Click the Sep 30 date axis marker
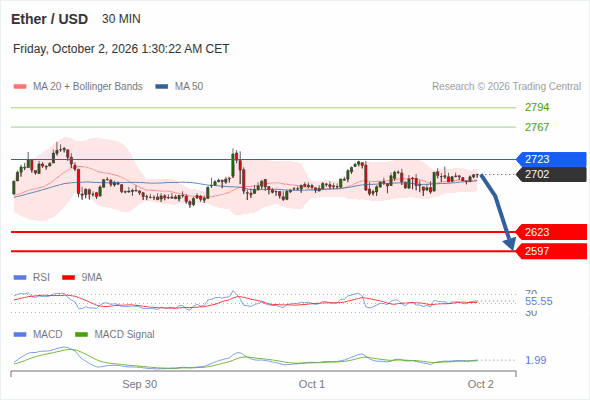The width and height of the screenshot is (590, 400). 140,384
